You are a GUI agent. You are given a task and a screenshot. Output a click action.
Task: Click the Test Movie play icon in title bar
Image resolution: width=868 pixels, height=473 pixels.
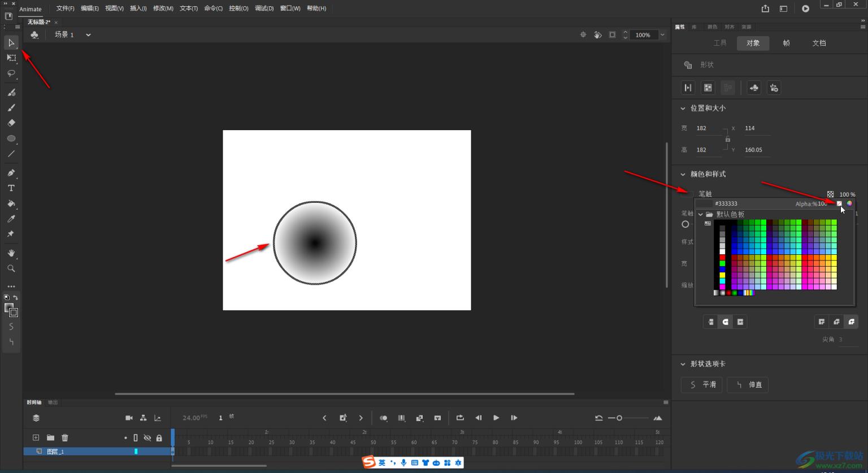805,8
